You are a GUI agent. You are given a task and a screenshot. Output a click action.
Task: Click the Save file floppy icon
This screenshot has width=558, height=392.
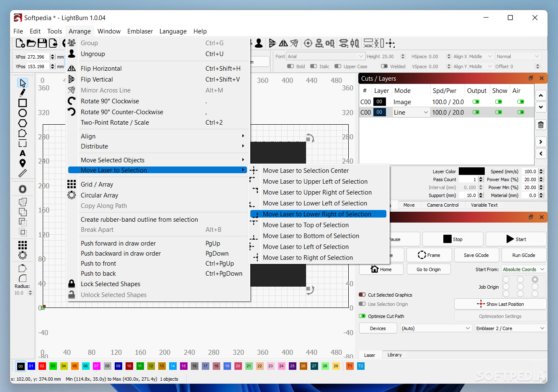tap(42, 43)
